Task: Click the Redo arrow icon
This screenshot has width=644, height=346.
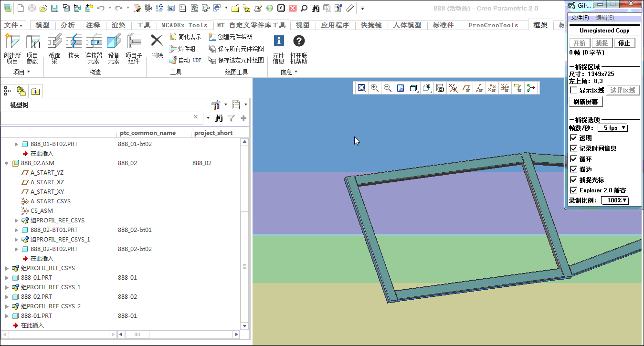Action: coord(118,8)
